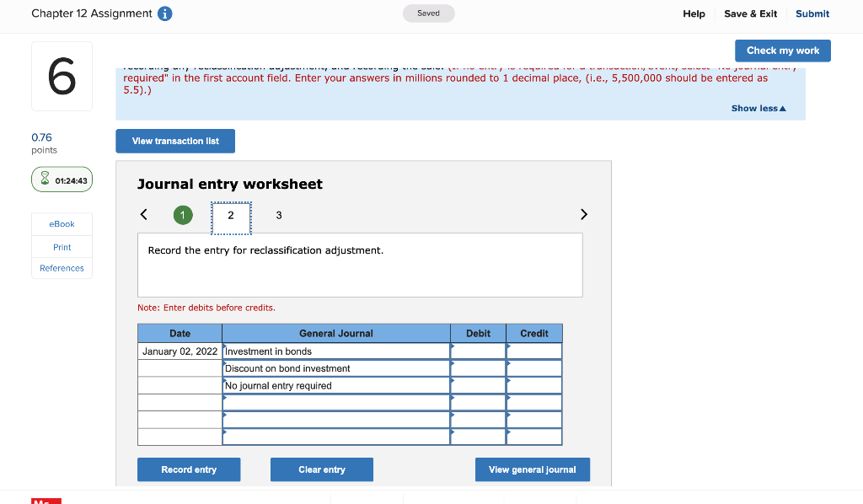Click the right arrow on the worksheet pager

pos(584,215)
